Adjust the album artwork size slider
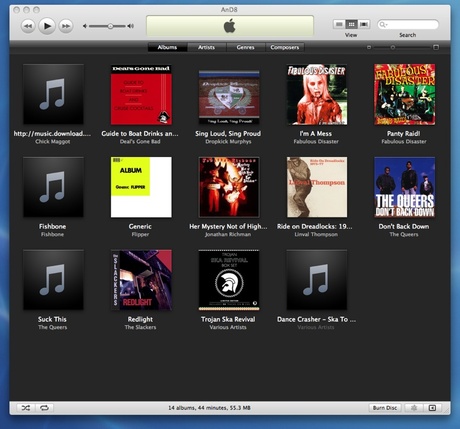460x429 pixels. pyautogui.click(x=393, y=47)
